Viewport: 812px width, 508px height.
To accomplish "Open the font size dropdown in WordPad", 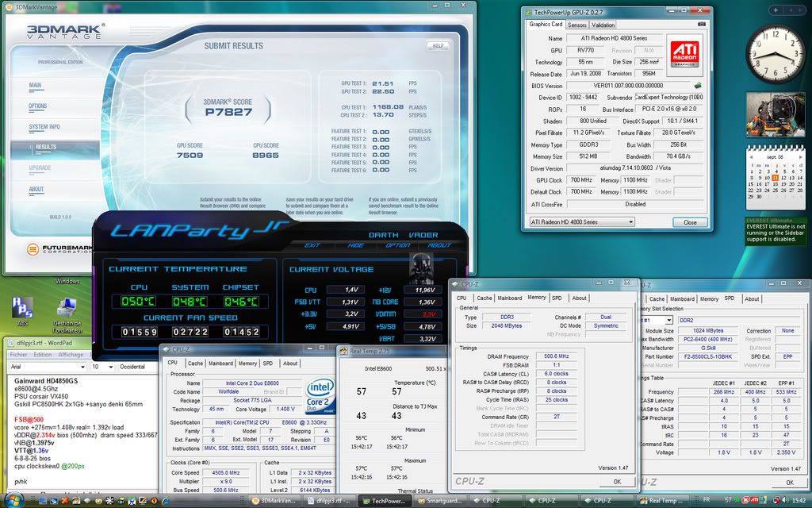I will 109,367.
